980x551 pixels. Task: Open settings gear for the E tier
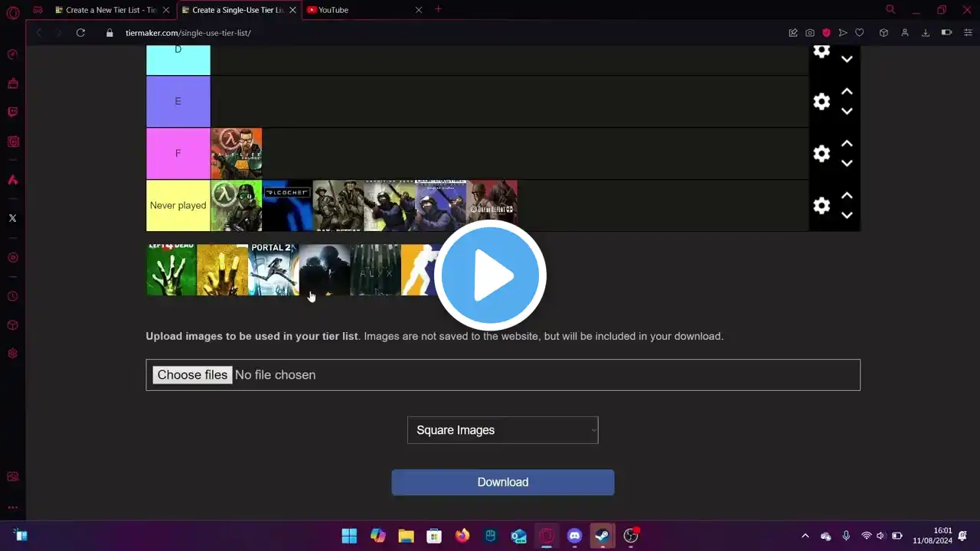pyautogui.click(x=822, y=102)
